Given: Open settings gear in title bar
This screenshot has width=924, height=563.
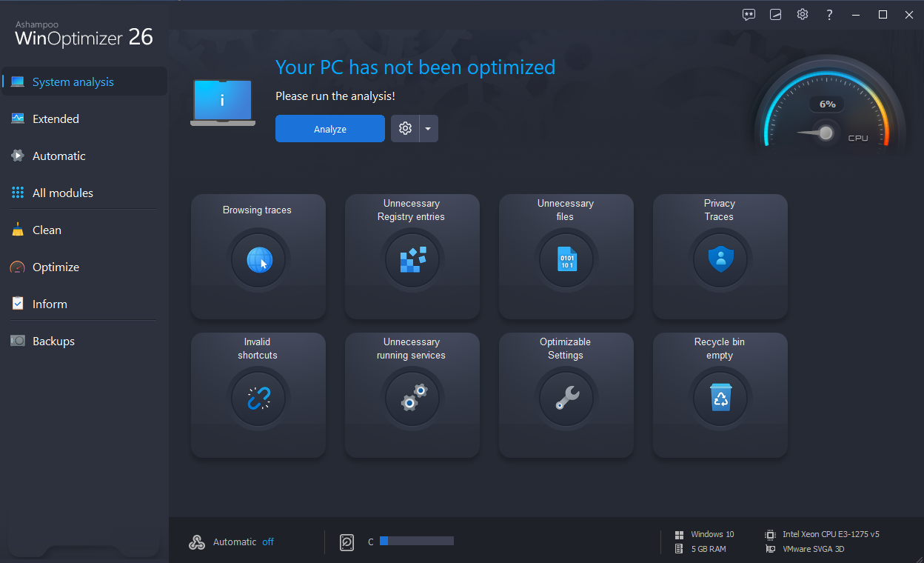Looking at the screenshot, I should pos(803,15).
